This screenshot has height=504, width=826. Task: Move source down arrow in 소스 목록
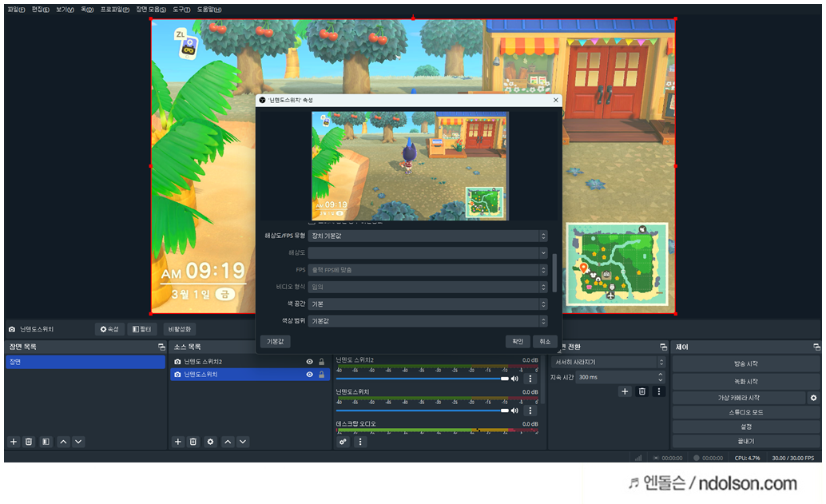(x=242, y=442)
